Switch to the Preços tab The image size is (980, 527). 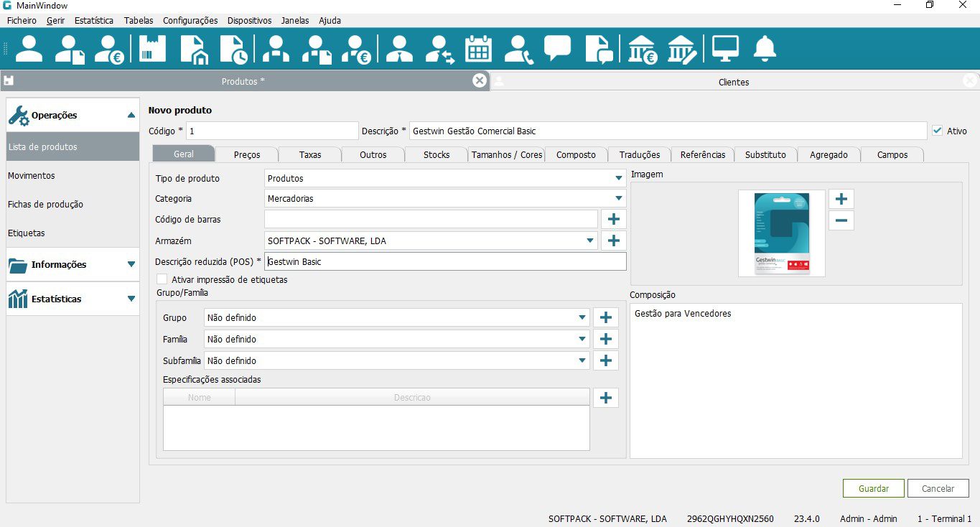point(247,154)
